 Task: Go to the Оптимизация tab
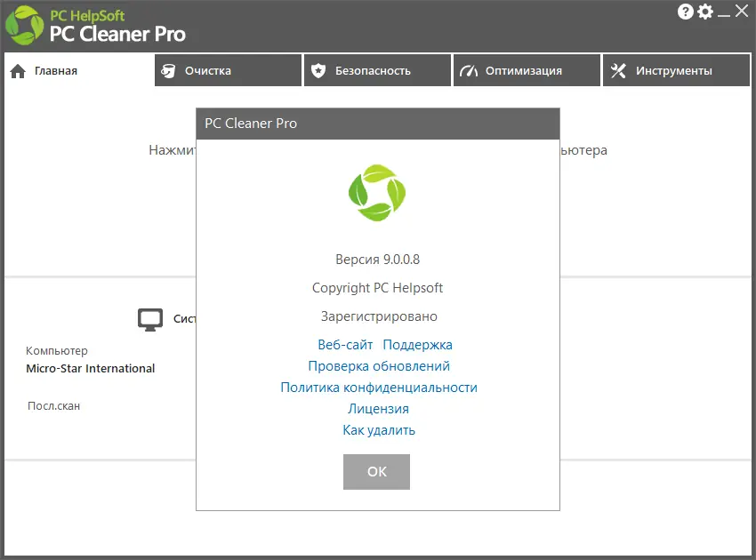527,70
